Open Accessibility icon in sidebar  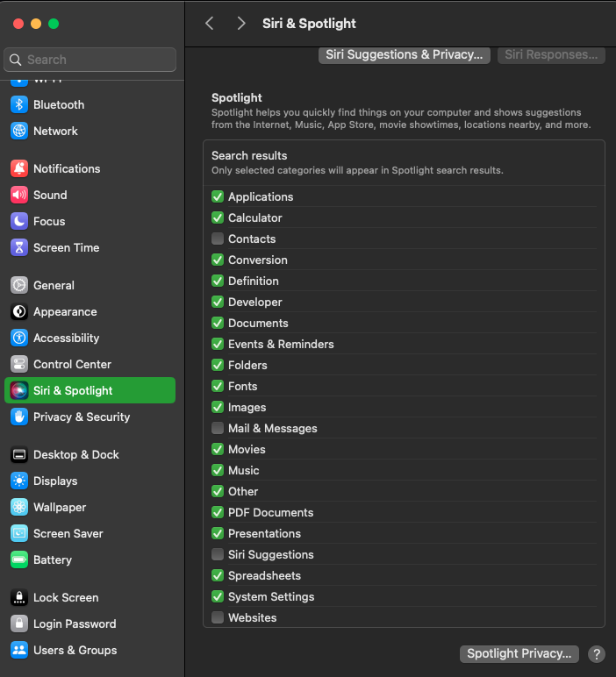(19, 338)
